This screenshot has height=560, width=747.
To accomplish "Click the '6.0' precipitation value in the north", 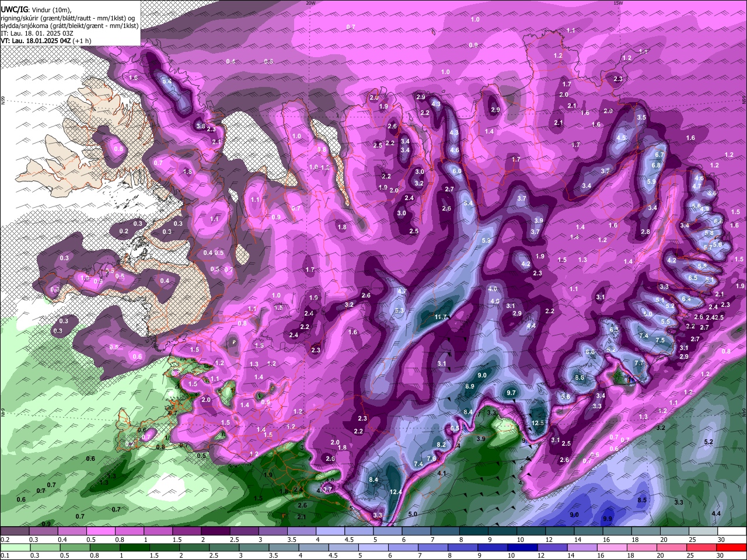I will (x=457, y=171).
